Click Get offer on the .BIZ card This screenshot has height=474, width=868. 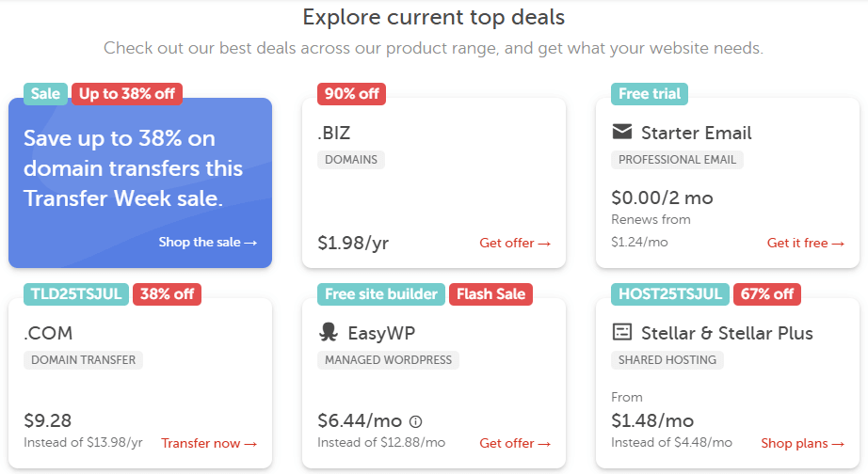point(515,243)
